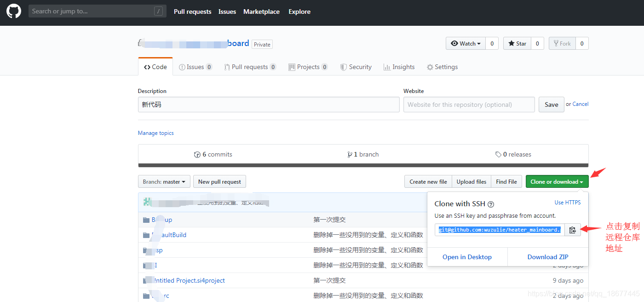The width and height of the screenshot is (644, 302).
Task: Click the DefaultBuild folder icon
Action: point(146,235)
